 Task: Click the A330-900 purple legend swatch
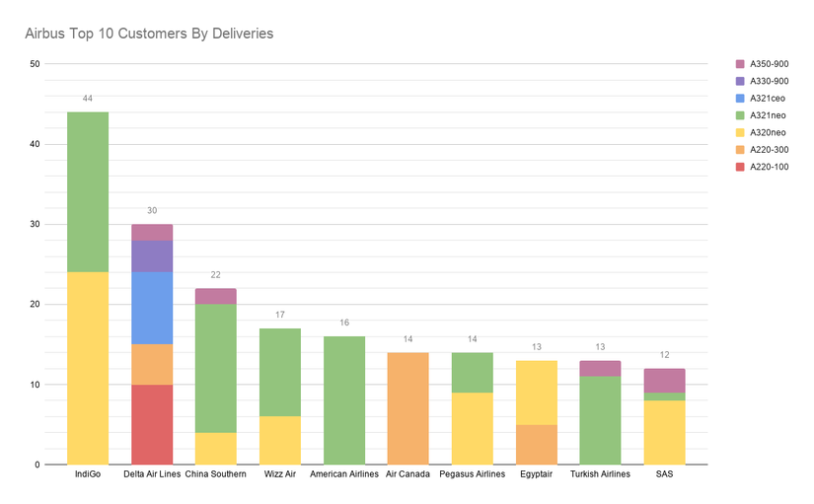(740, 81)
